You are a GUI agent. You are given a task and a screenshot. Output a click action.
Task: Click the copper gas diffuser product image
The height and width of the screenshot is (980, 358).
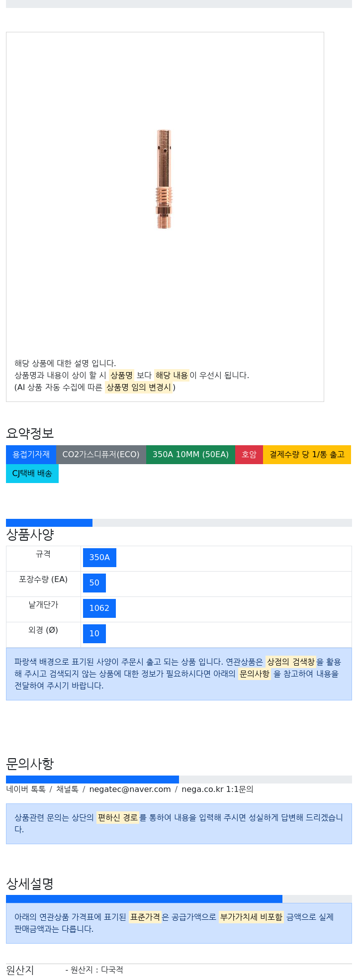164,179
